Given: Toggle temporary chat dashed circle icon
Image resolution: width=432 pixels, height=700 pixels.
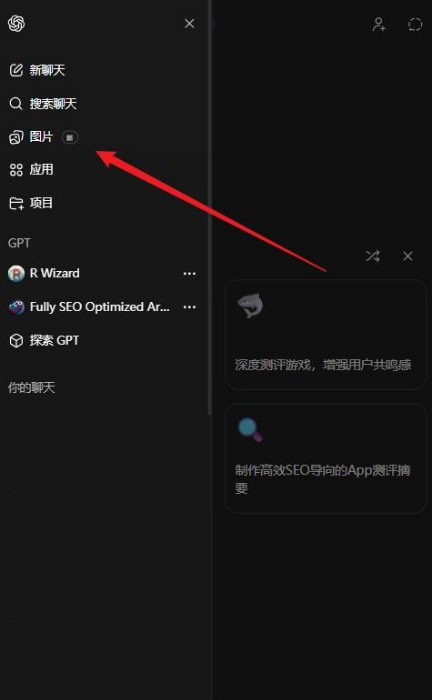Looking at the screenshot, I should pos(415,24).
